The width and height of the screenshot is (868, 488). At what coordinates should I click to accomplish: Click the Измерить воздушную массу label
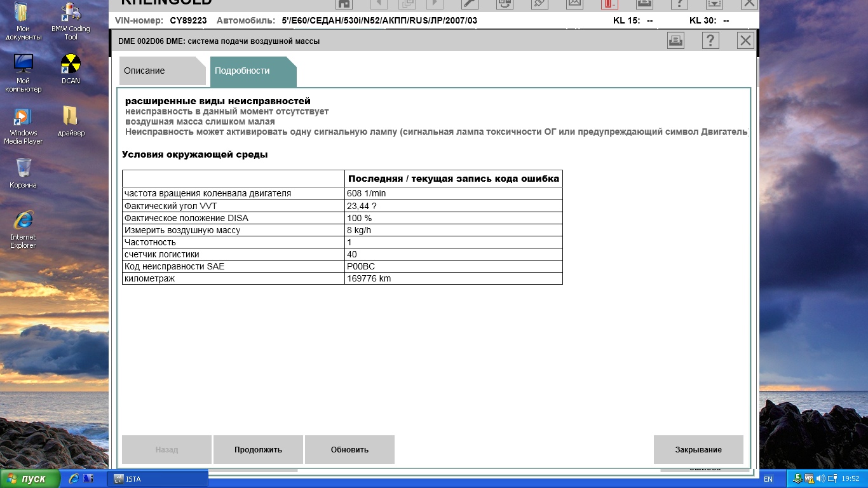[182, 230]
